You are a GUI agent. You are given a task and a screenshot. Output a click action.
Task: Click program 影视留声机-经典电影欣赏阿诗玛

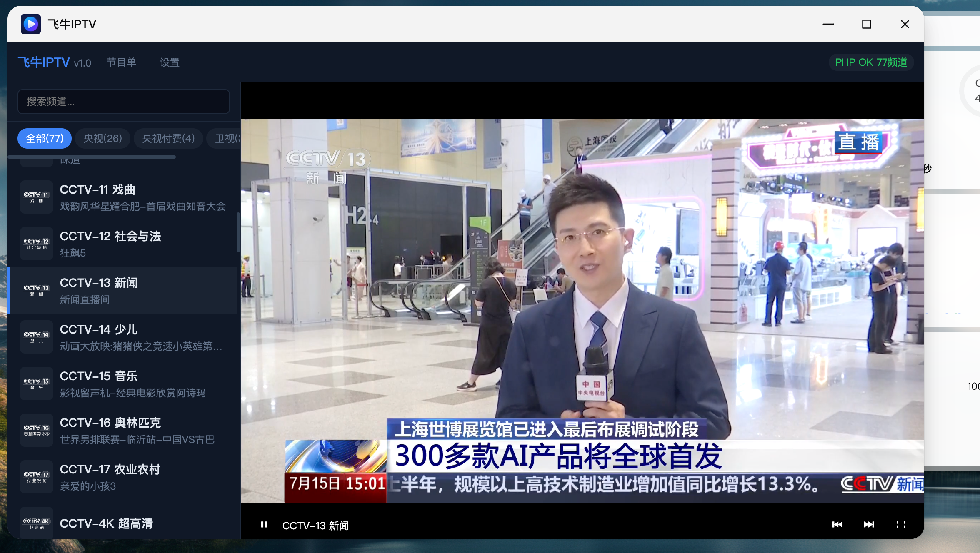pos(133,393)
